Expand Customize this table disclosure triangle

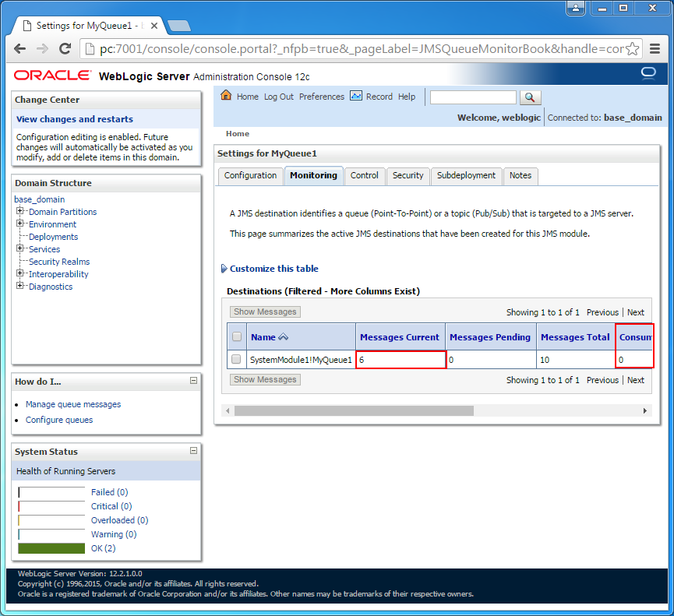point(224,269)
